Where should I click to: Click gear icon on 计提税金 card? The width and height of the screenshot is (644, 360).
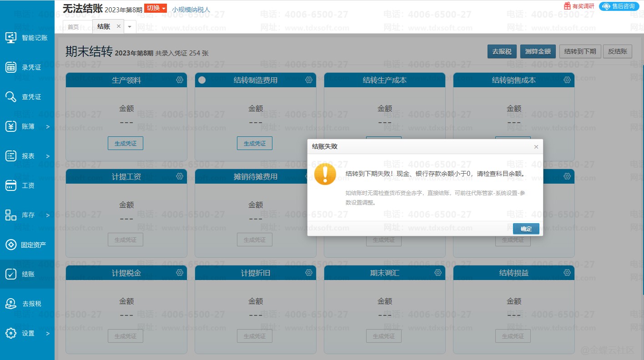point(180,273)
